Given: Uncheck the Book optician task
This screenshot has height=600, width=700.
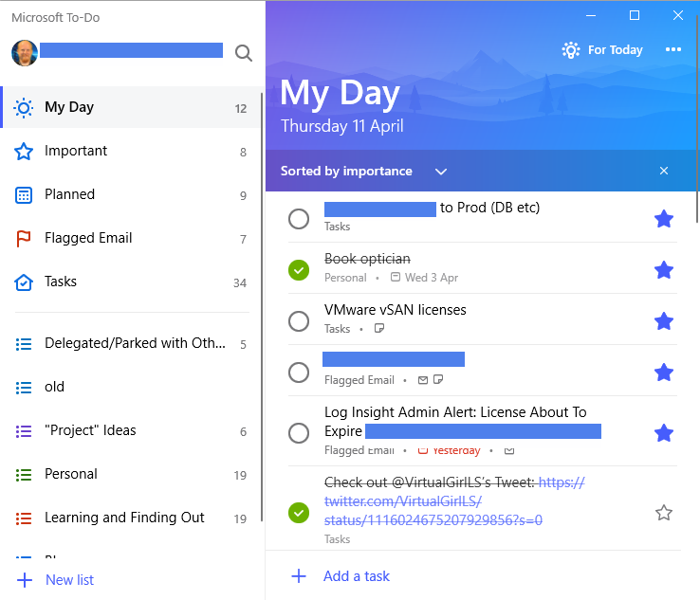Looking at the screenshot, I should point(299,270).
